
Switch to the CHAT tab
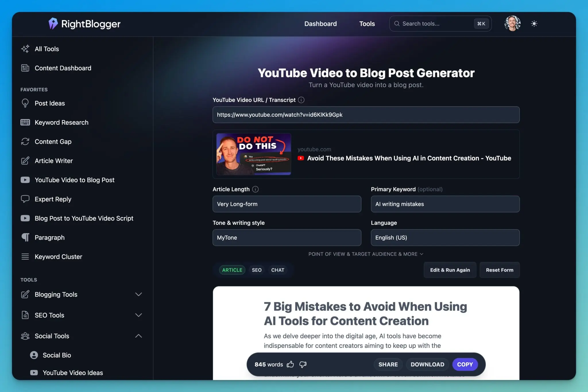pos(277,270)
